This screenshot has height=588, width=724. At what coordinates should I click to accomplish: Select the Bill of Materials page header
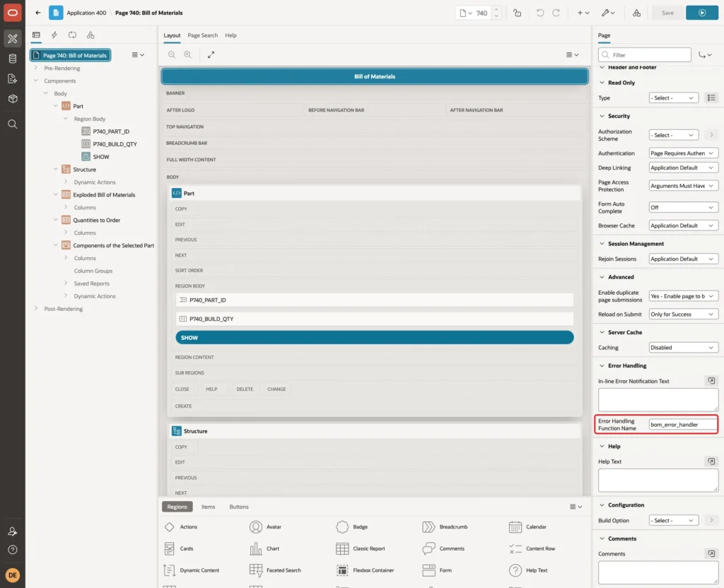(375, 76)
